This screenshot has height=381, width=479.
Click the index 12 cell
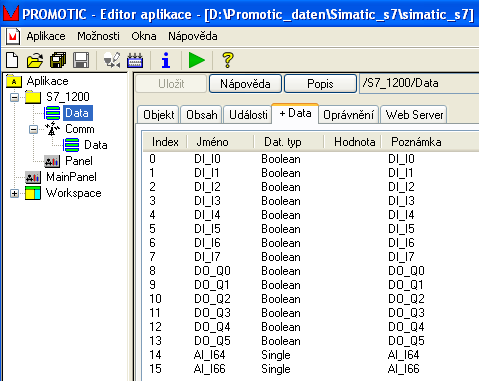click(x=155, y=327)
